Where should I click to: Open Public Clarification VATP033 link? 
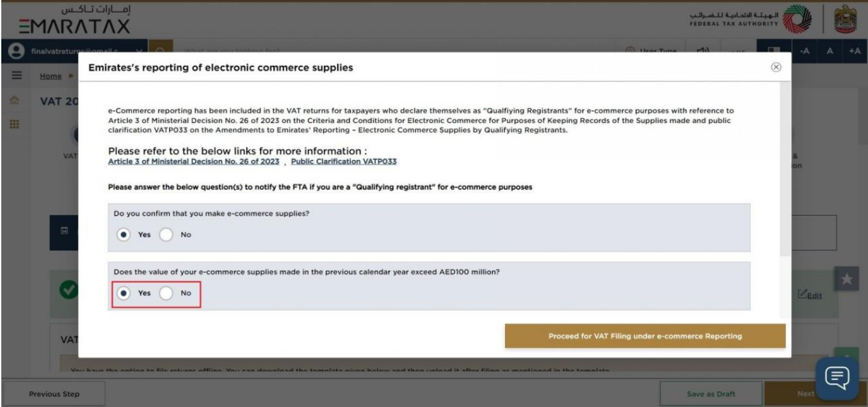(344, 162)
